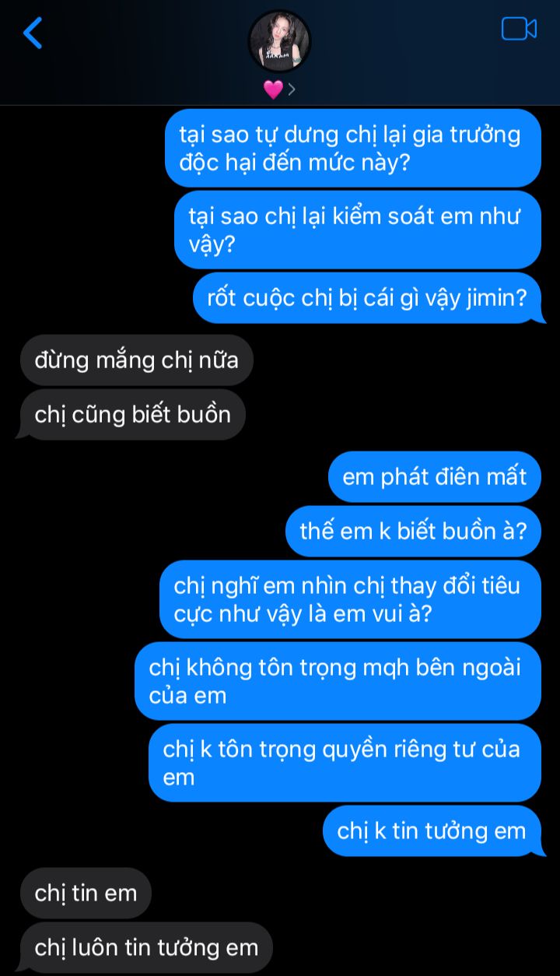Open the contact profile photo
The image size is (560, 976).
click(279, 41)
